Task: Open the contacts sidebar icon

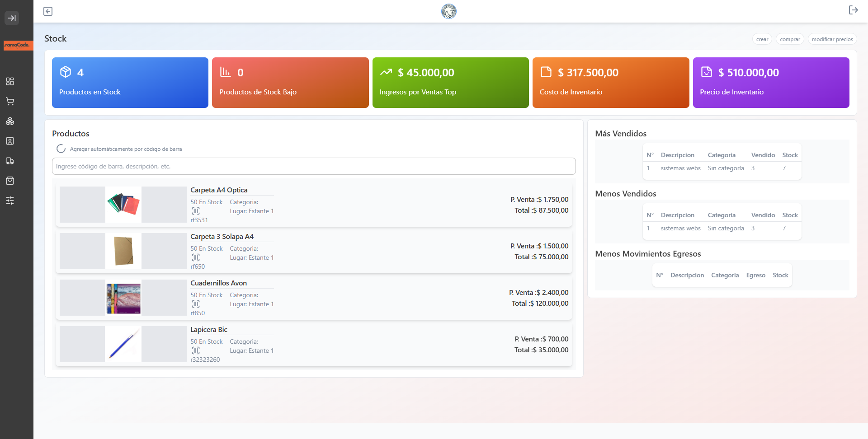Action: click(10, 141)
